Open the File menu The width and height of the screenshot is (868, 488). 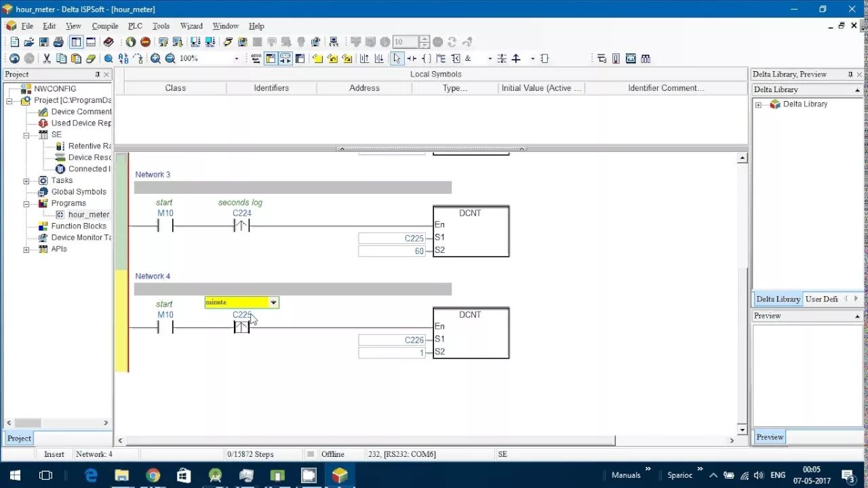(27, 26)
